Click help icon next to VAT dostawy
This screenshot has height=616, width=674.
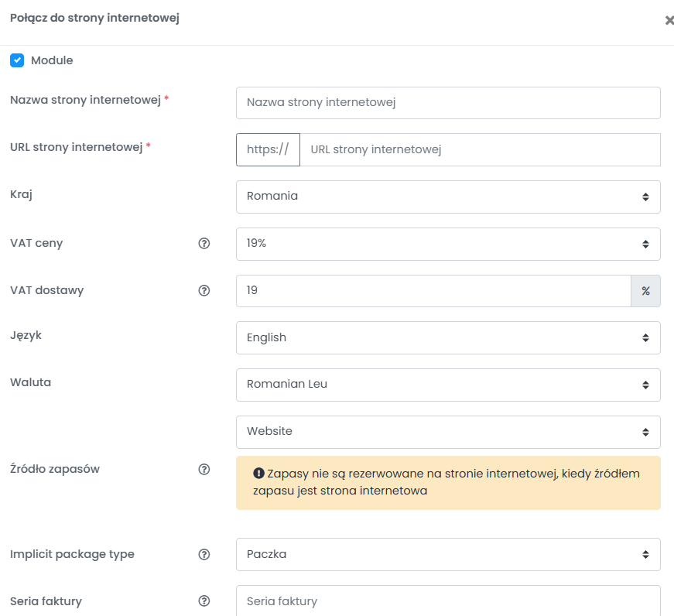204,291
